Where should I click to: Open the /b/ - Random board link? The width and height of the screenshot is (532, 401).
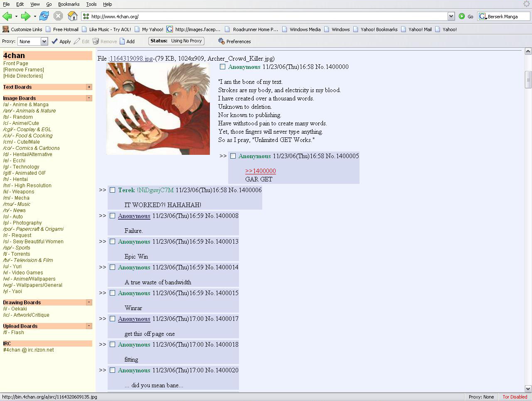(x=18, y=117)
